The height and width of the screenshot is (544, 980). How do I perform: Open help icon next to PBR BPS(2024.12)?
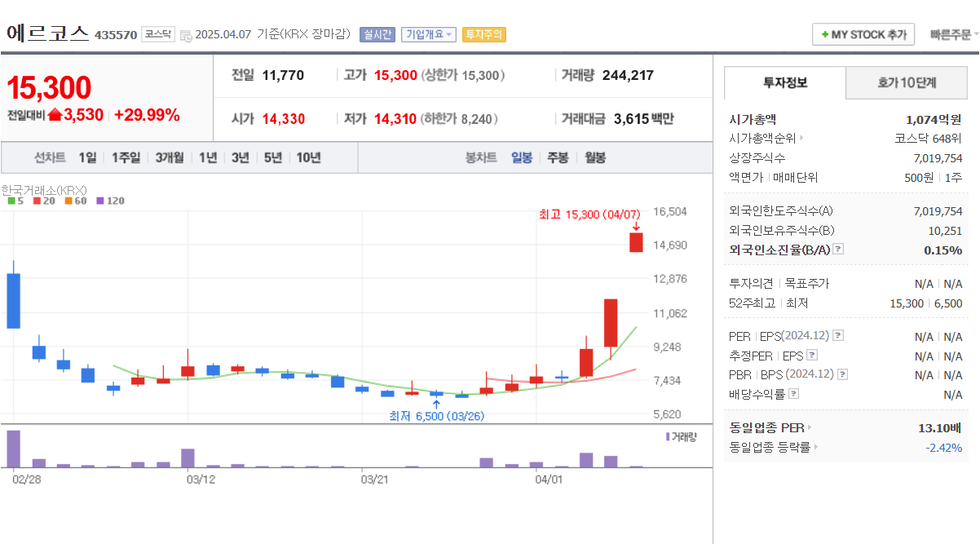pyautogui.click(x=843, y=375)
